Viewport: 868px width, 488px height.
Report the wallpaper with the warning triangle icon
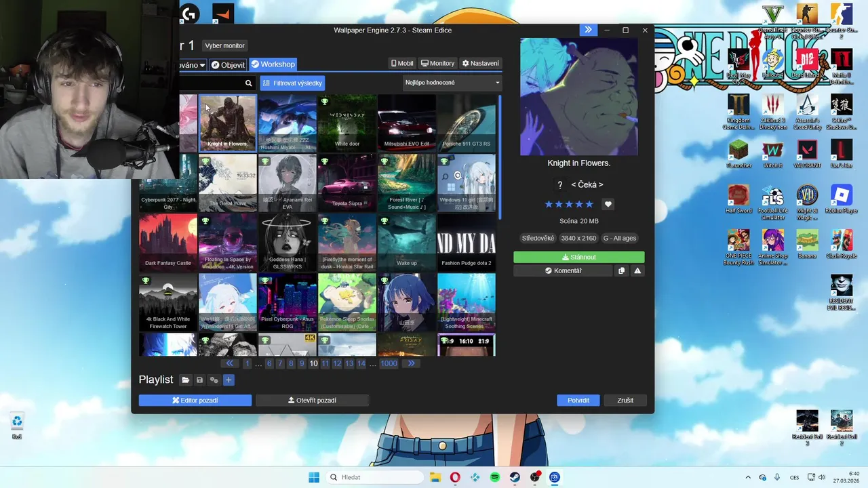point(637,270)
